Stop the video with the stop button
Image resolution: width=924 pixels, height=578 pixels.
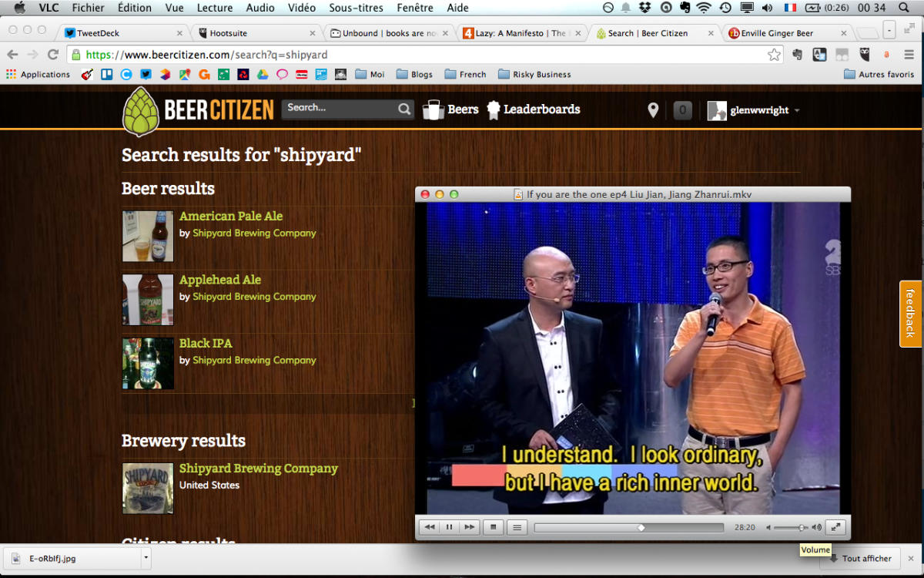pyautogui.click(x=493, y=527)
